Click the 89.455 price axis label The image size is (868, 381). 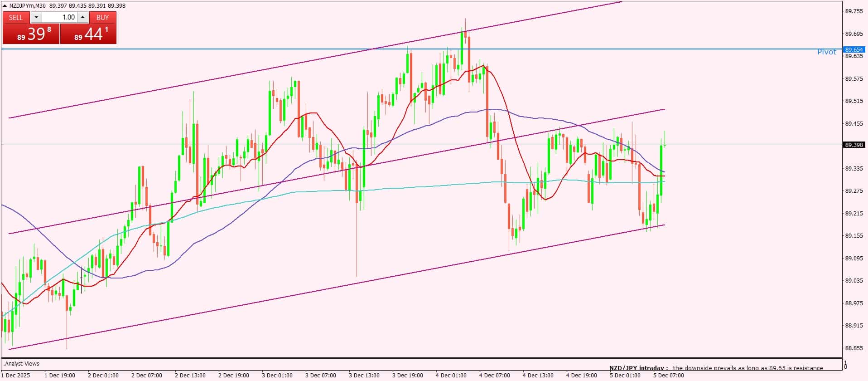tap(854, 124)
